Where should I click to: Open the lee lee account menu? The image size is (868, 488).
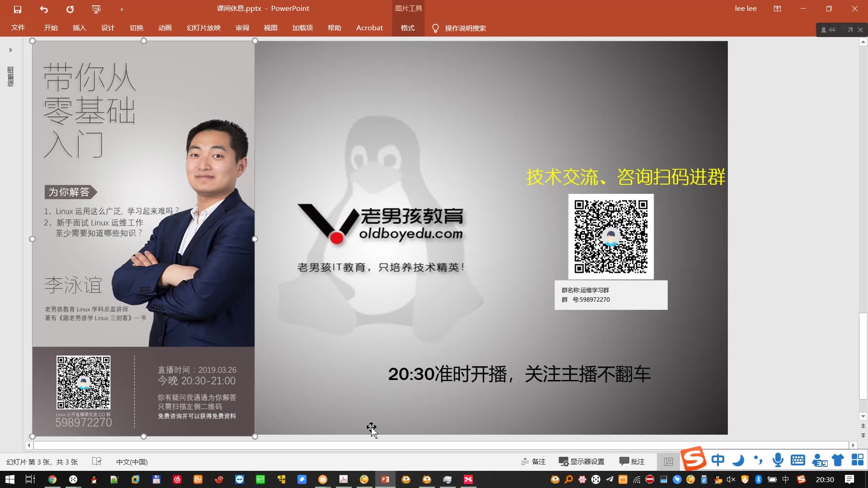(x=745, y=9)
